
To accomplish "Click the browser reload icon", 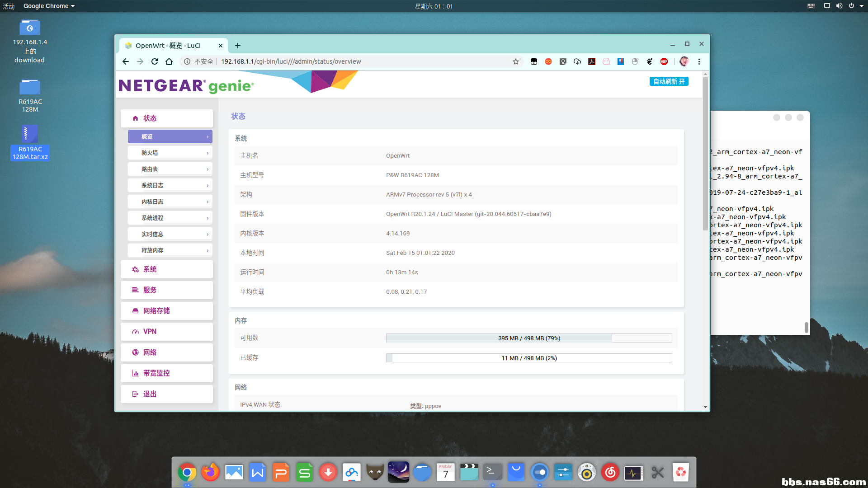I will (155, 61).
